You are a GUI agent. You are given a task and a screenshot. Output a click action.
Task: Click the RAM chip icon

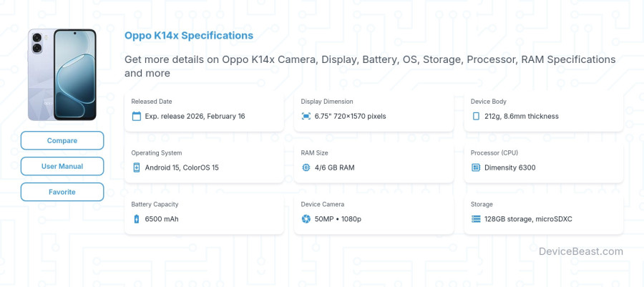coord(306,167)
